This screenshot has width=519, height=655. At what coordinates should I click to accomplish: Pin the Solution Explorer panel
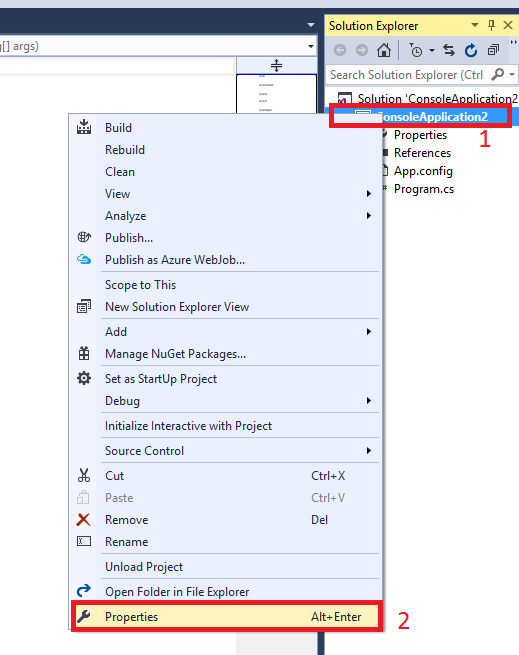[x=491, y=25]
